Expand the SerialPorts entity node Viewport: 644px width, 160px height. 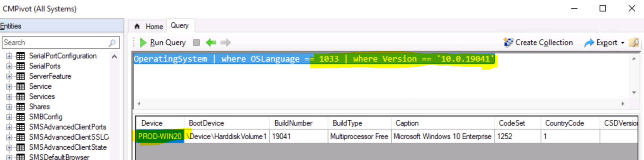tap(9, 66)
